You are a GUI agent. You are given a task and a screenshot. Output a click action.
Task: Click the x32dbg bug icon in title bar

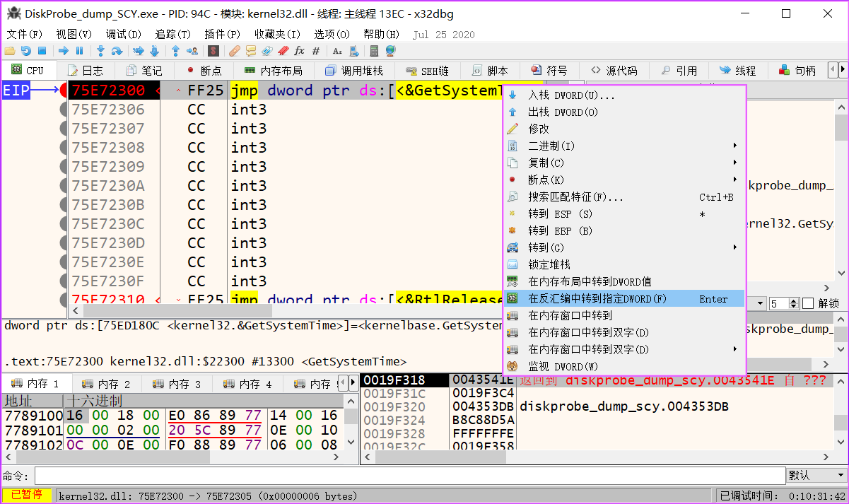[12, 13]
